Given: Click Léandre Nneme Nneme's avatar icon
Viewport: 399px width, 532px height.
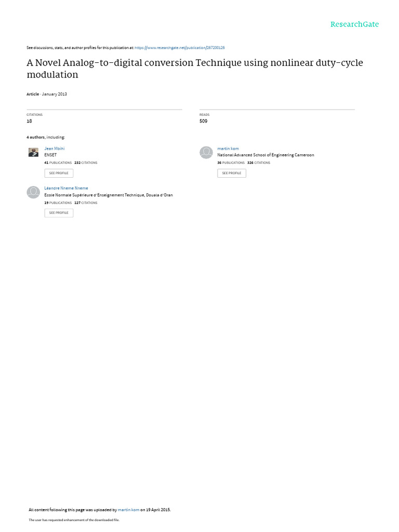Looking at the screenshot, I should [33, 192].
